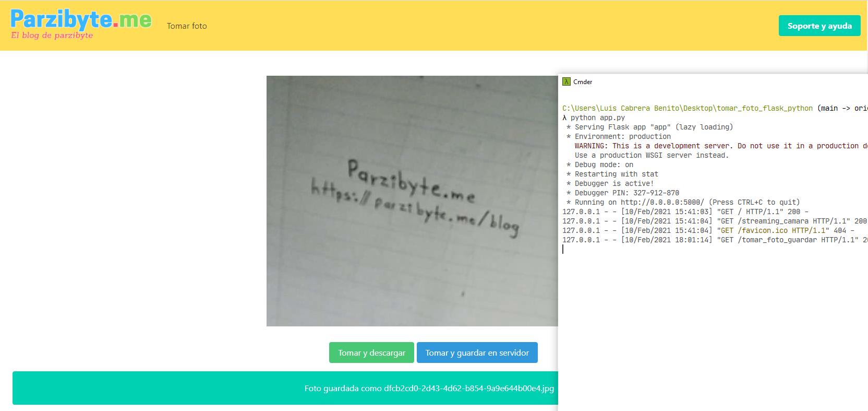Click the project path prompt line in Cmder

coord(715,108)
